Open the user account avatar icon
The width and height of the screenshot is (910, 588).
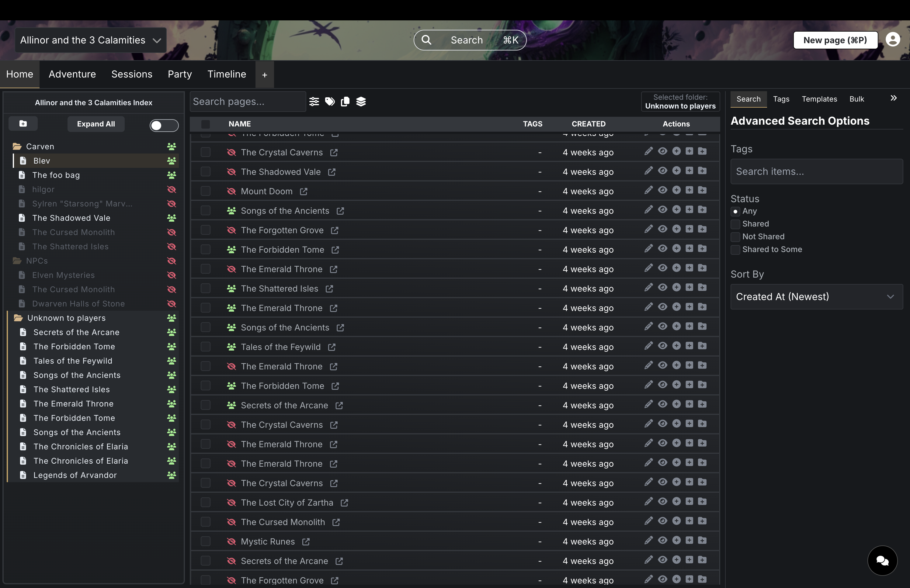coord(892,40)
